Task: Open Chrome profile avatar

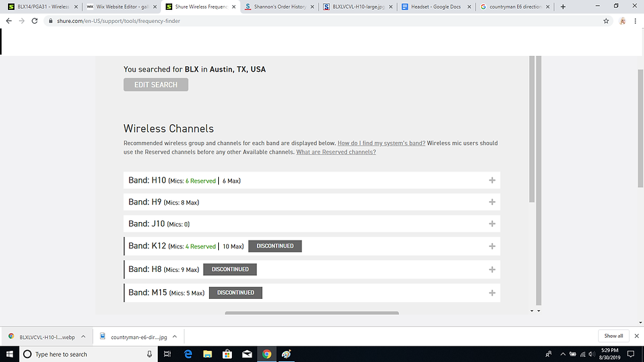Action: point(623,21)
